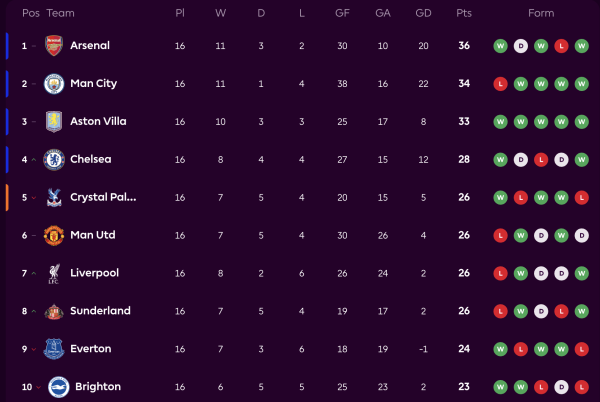Open the Brighton team name link
Image resolution: width=600 pixels, height=402 pixels.
click(x=96, y=387)
